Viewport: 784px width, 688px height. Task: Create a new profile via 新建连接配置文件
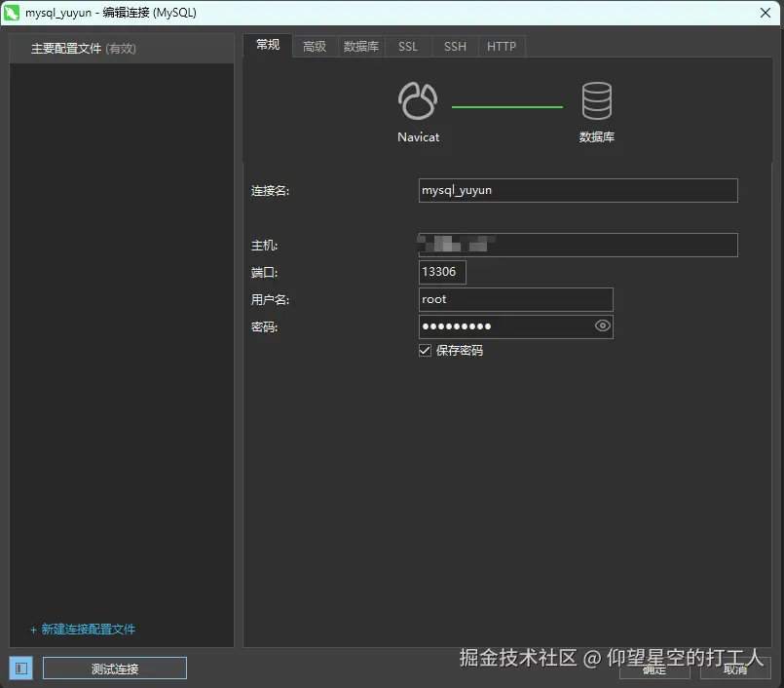coord(83,631)
